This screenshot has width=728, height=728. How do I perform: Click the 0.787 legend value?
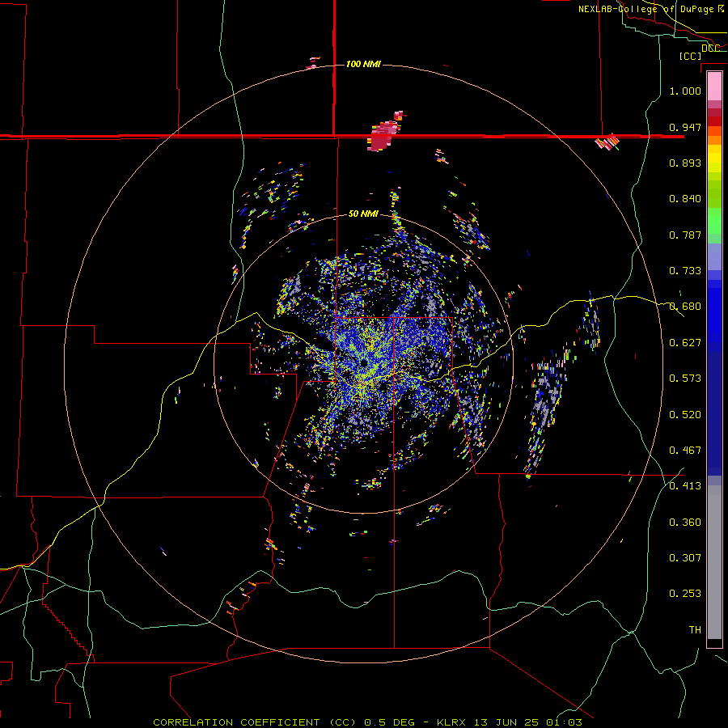[x=685, y=235]
